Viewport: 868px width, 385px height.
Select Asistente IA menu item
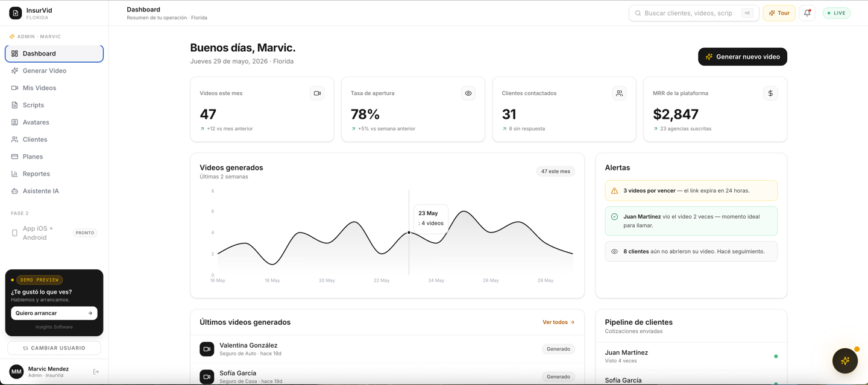click(54, 191)
